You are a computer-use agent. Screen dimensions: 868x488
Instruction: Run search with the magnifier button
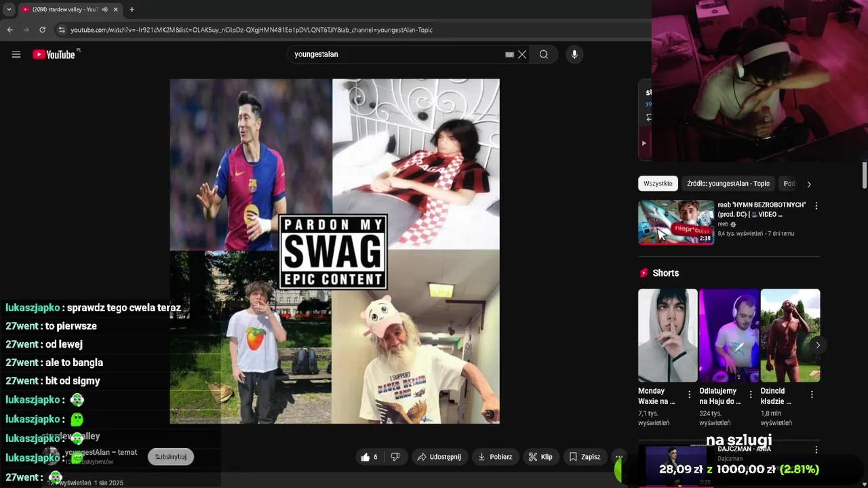544,54
